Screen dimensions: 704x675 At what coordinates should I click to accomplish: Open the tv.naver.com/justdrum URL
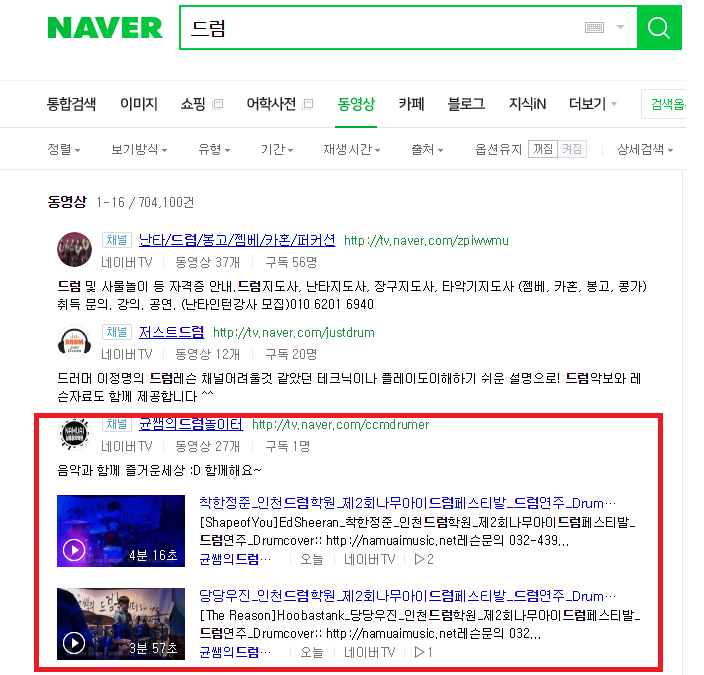294,333
